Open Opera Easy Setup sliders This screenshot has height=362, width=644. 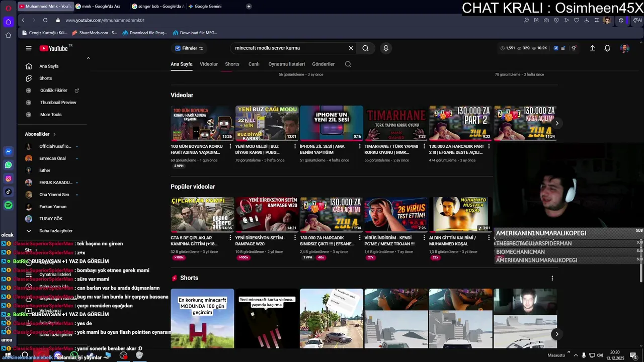click(x=597, y=20)
